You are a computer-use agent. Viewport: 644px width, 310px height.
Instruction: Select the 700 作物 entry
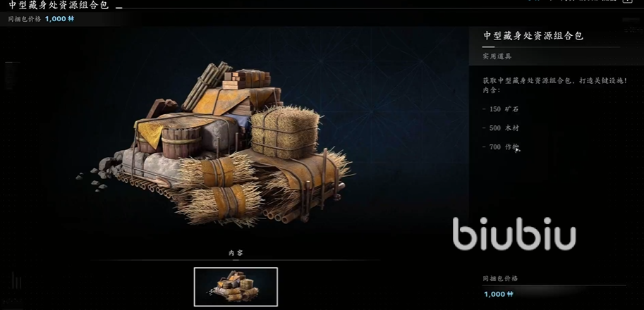(501, 147)
